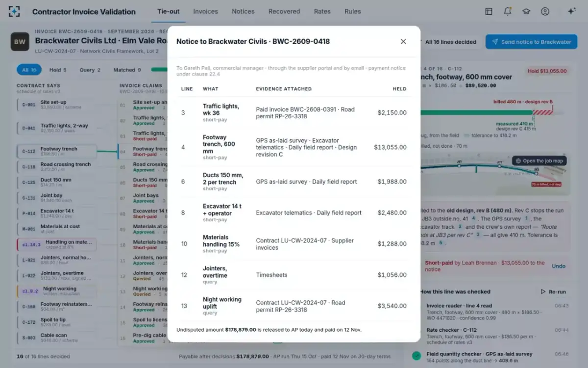This screenshot has width=588, height=368.
Task: Select the Hold 5 filter pill
Action: [x=58, y=70]
